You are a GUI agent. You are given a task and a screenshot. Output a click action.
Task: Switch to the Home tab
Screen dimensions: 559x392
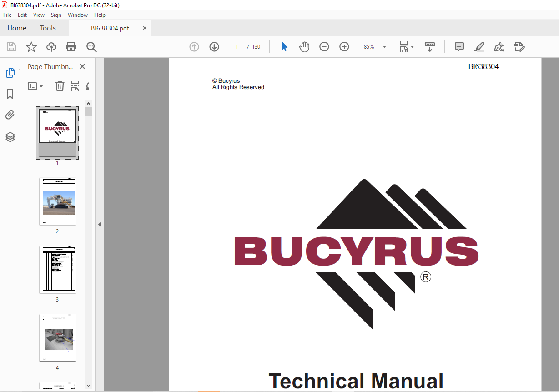(17, 28)
